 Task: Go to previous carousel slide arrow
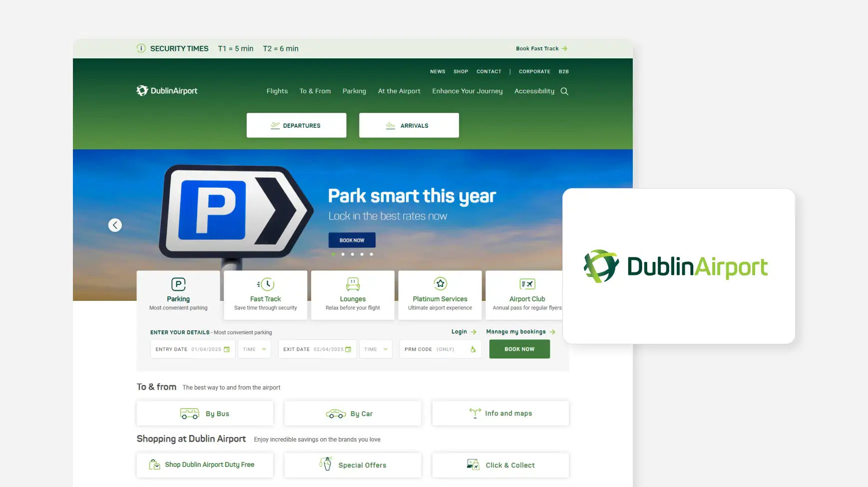pos(115,225)
